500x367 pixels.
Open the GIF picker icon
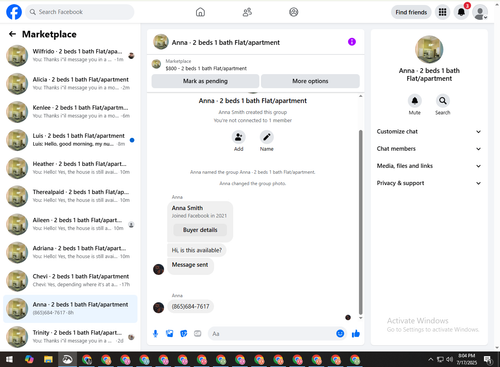point(198,333)
